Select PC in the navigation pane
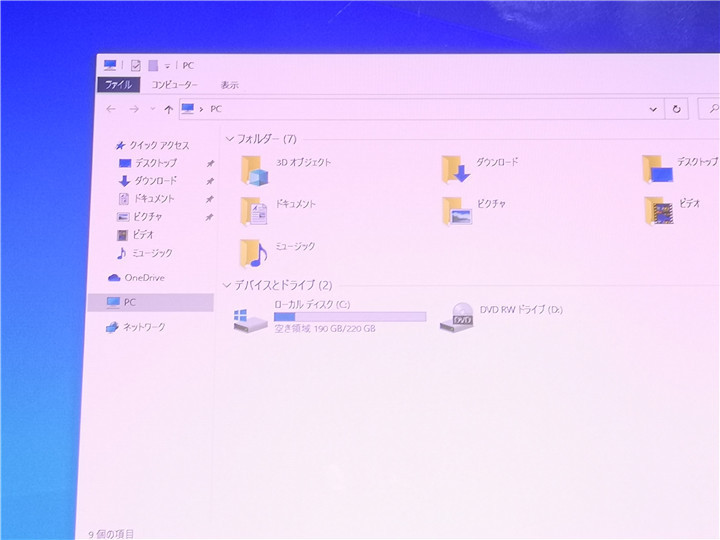Image resolution: width=720 pixels, height=540 pixels. click(x=150, y=302)
